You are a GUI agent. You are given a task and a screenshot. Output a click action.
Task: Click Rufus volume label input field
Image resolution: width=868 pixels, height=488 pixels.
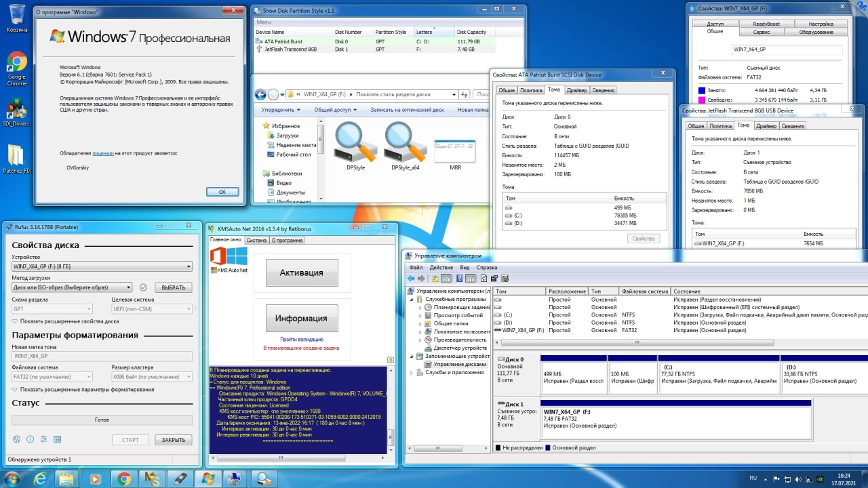102,356
